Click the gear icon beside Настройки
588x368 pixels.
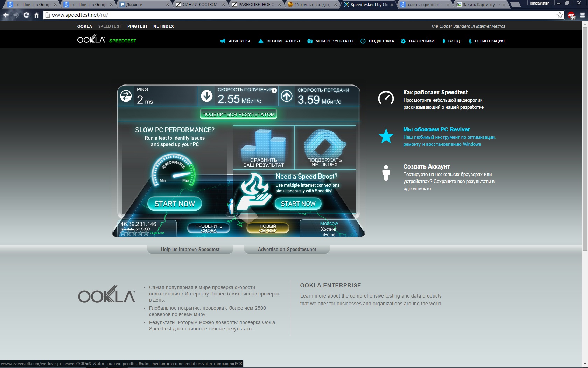click(403, 41)
